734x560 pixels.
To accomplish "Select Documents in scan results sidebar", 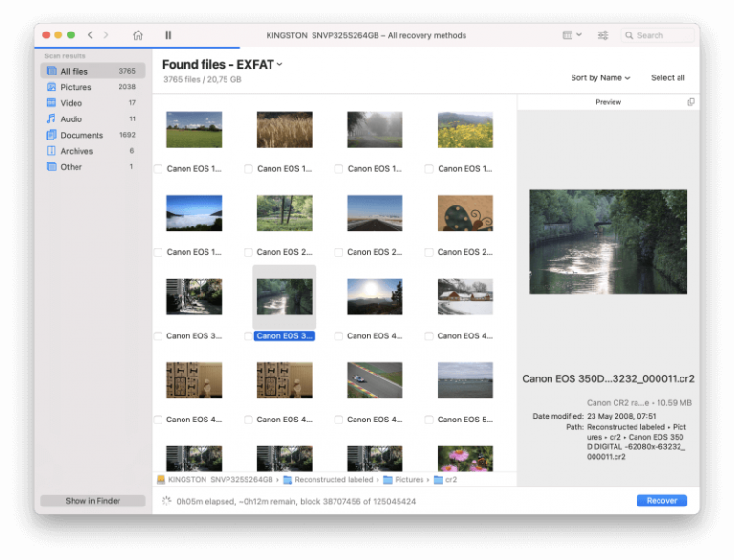I will point(81,135).
